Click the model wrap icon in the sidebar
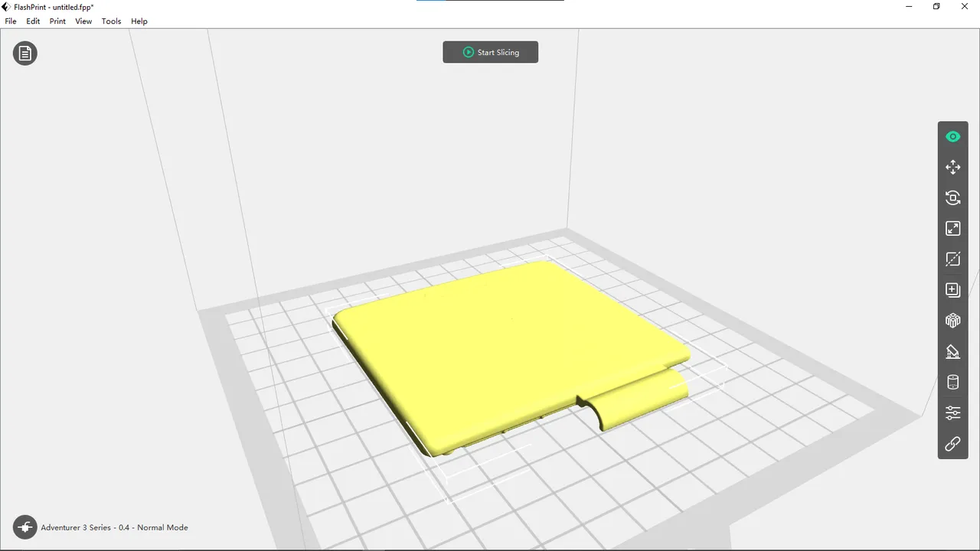 click(x=952, y=320)
